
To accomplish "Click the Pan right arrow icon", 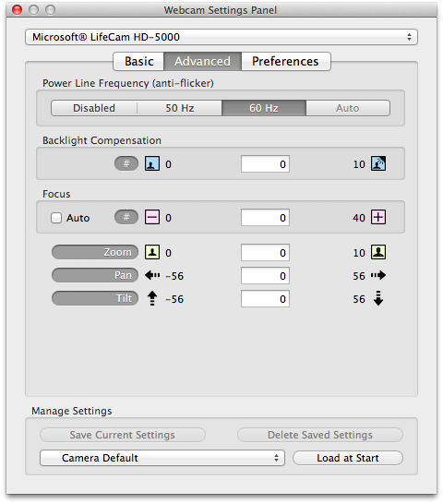I will pos(378,275).
